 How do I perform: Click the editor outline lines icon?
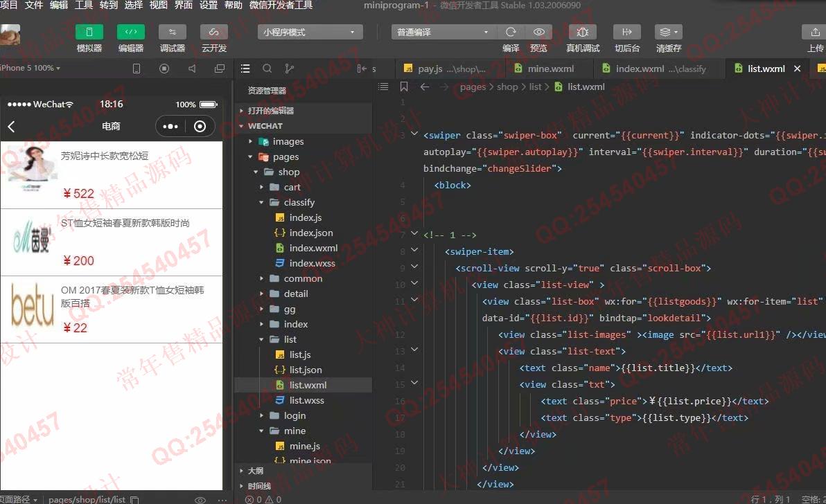(x=383, y=87)
